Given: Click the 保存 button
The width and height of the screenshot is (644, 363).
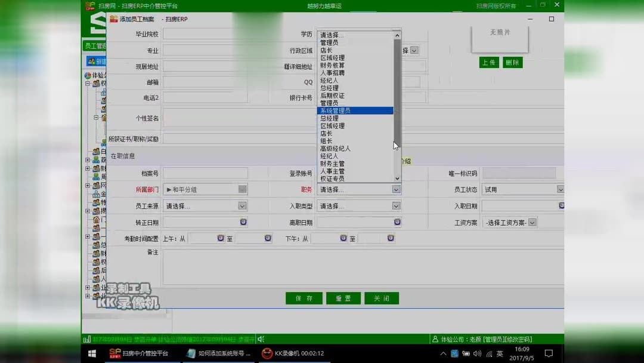Looking at the screenshot, I should coord(304,298).
